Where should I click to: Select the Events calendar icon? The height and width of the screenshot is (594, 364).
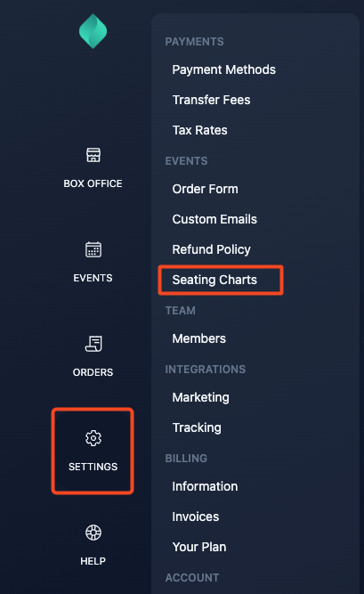point(93,249)
